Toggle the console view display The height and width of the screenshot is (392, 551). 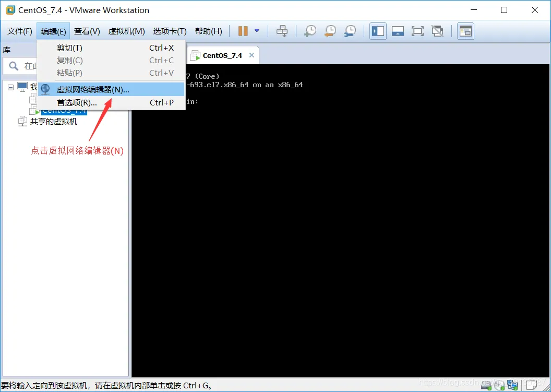click(x=465, y=31)
